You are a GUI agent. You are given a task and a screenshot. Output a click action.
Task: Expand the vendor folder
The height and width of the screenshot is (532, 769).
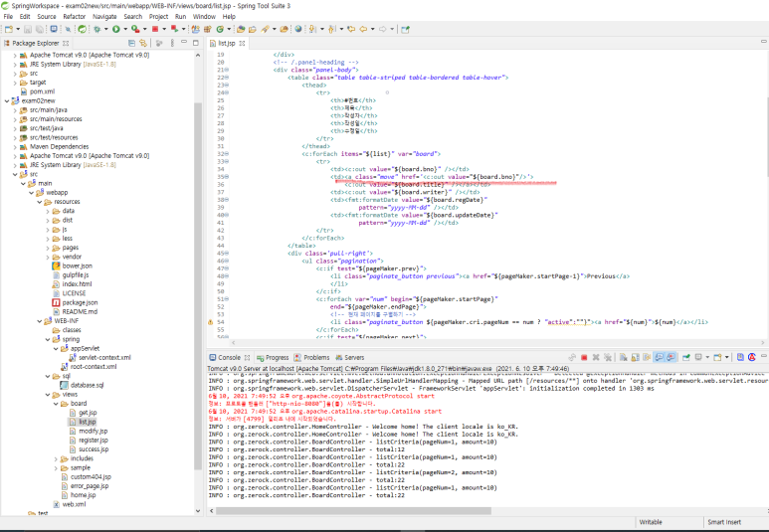click(48, 257)
